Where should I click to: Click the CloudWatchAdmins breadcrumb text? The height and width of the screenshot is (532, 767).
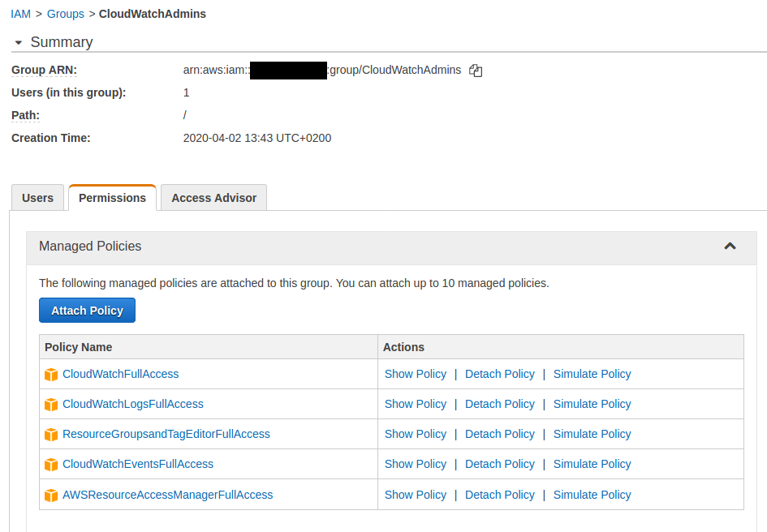pyautogui.click(x=152, y=14)
